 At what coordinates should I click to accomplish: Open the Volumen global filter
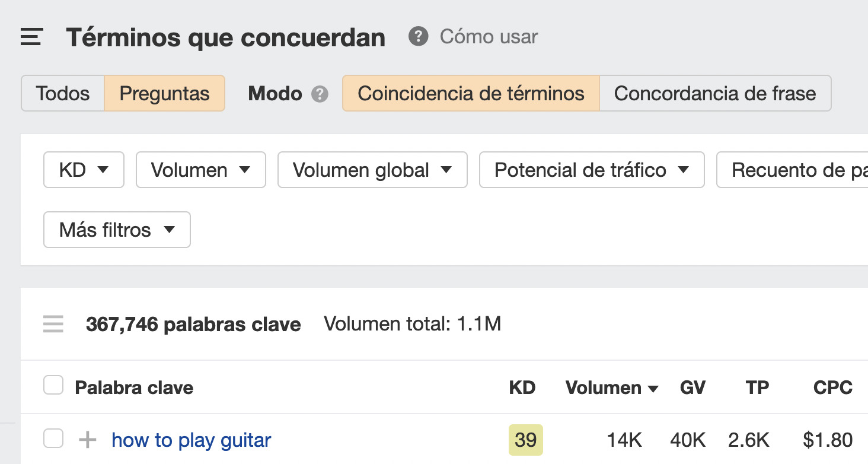372,170
